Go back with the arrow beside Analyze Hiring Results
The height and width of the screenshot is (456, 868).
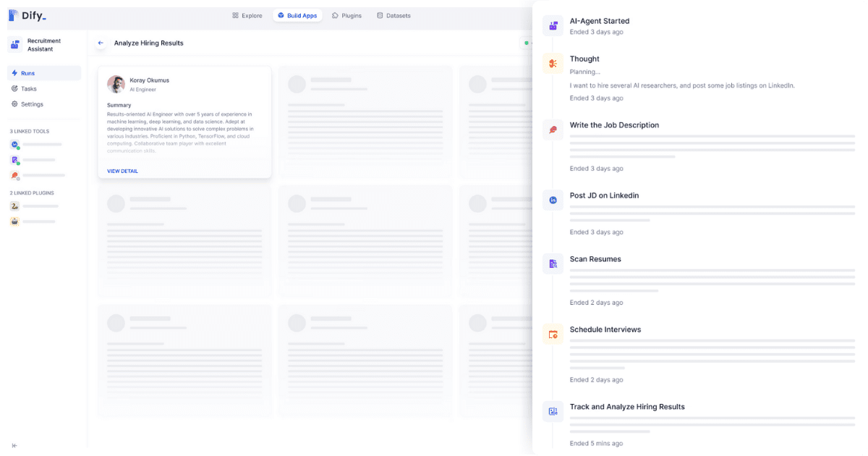[101, 43]
